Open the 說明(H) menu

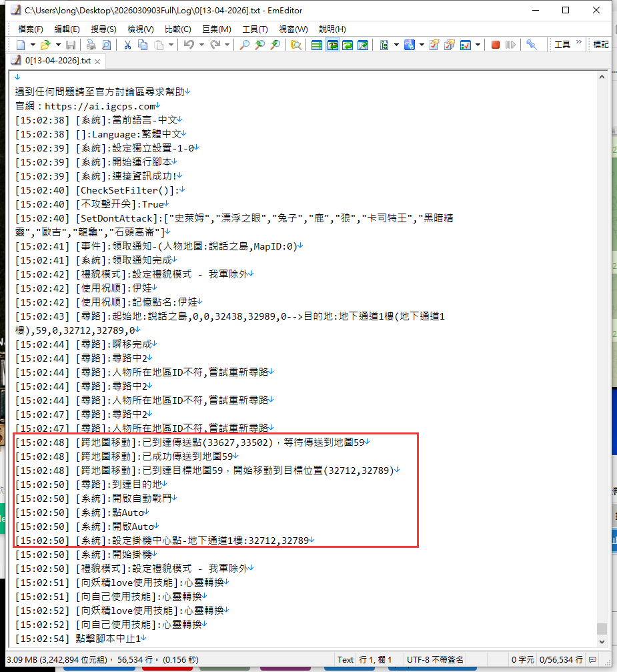(332, 29)
